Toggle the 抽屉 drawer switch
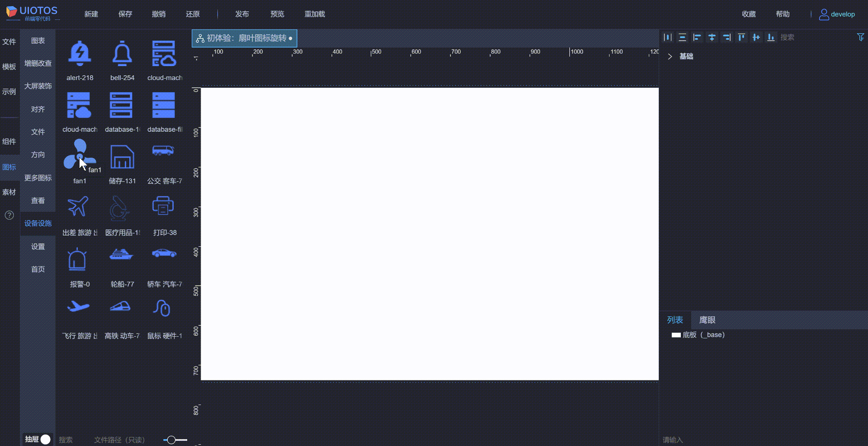This screenshot has width=868, height=446. (x=45, y=439)
